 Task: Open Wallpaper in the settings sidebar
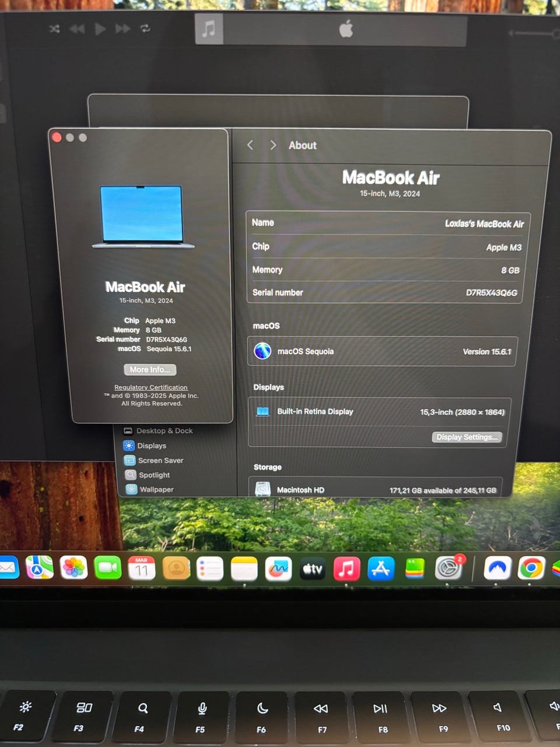click(x=150, y=489)
